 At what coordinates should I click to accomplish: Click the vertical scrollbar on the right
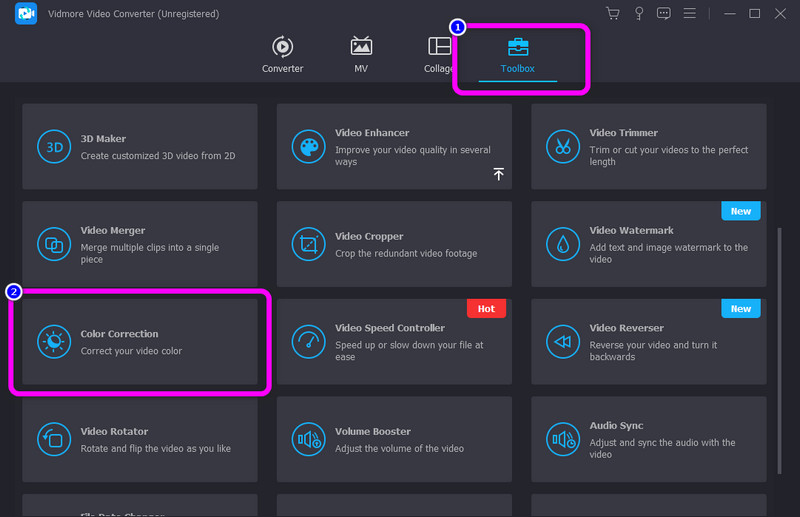(x=779, y=330)
